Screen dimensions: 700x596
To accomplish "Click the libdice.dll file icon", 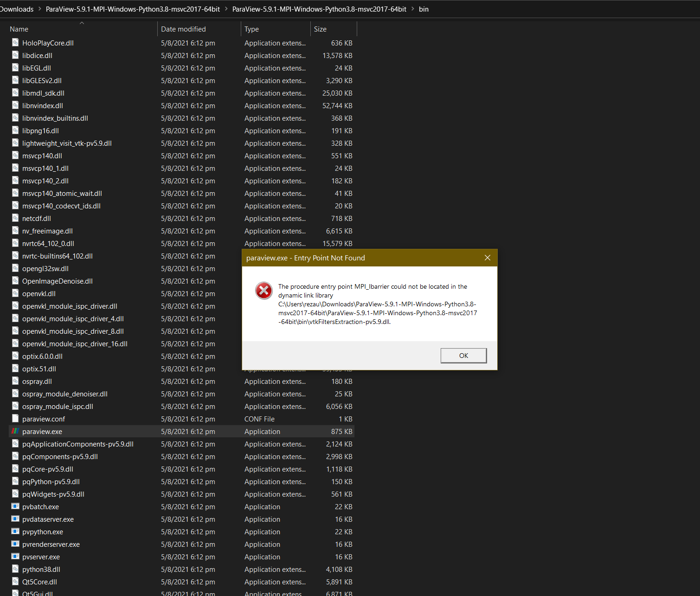I will [15, 55].
